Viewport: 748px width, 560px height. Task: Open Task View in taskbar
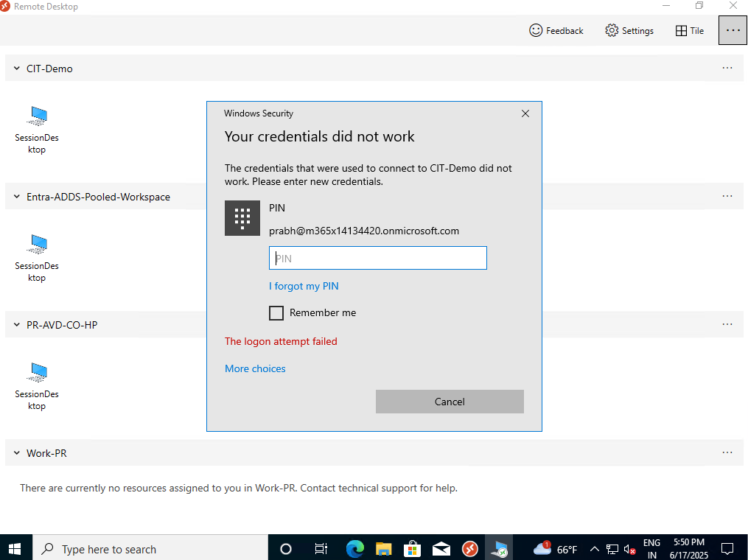tap(321, 549)
